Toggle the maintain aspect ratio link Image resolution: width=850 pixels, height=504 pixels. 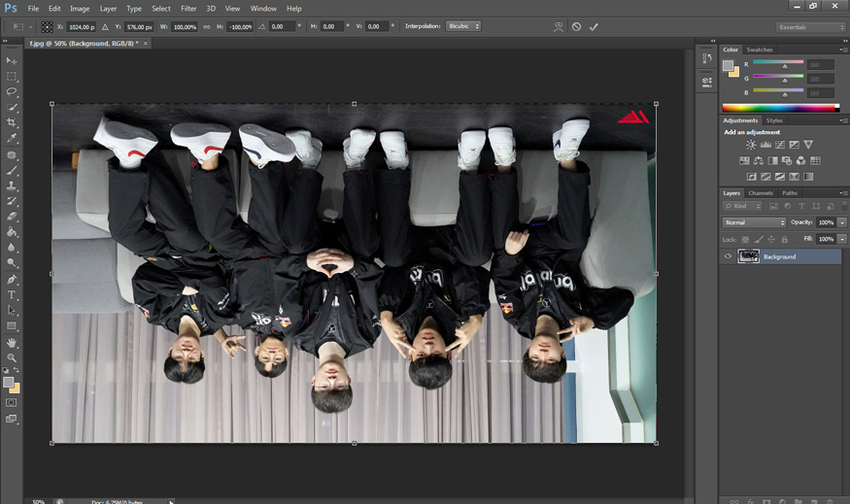tap(206, 27)
